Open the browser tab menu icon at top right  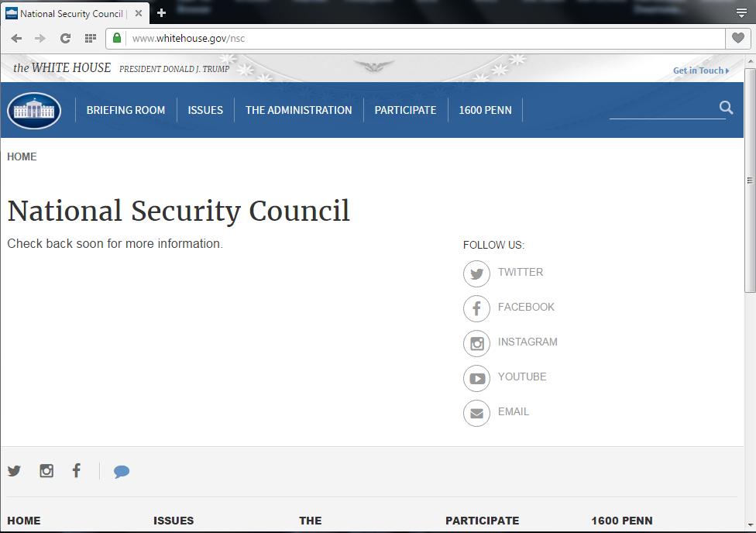point(741,13)
